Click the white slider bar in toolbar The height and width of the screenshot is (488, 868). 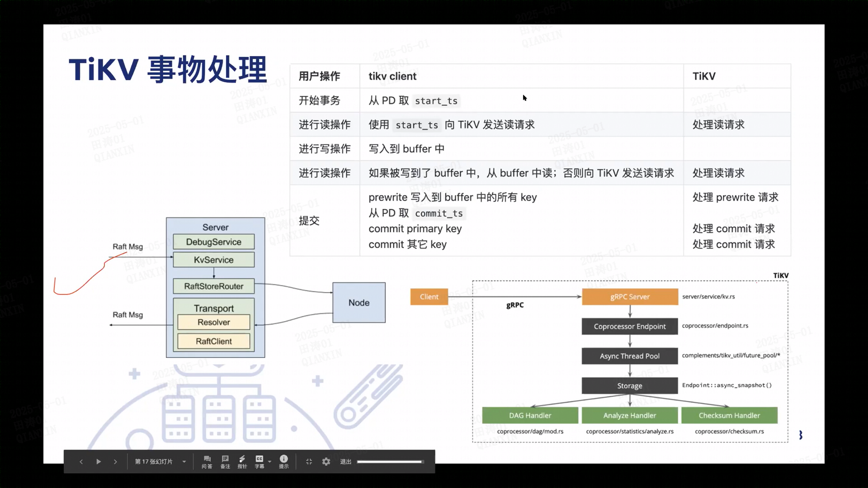click(390, 462)
